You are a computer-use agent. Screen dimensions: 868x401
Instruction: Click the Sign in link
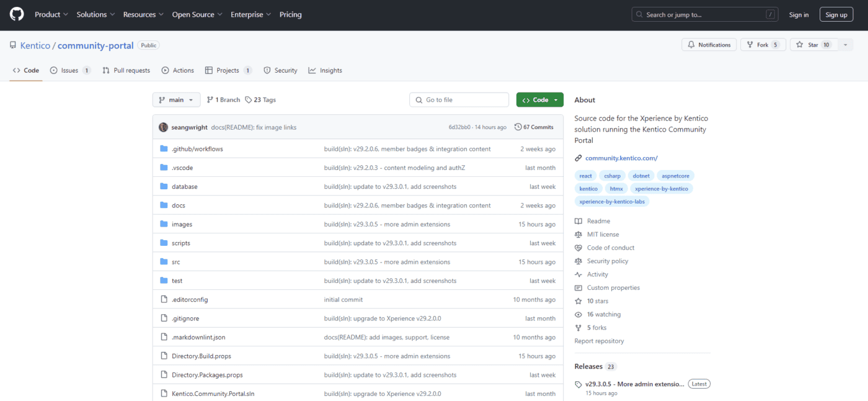point(799,15)
